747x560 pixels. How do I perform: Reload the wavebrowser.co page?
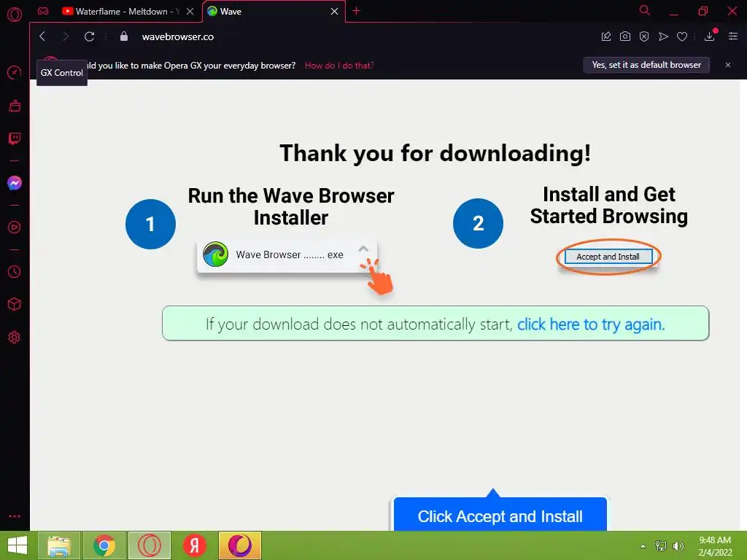coord(89,36)
